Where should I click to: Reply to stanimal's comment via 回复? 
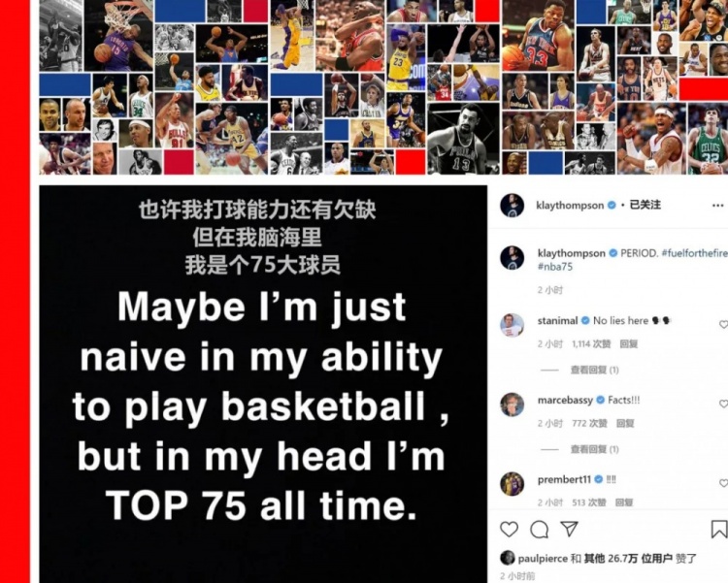(629, 344)
